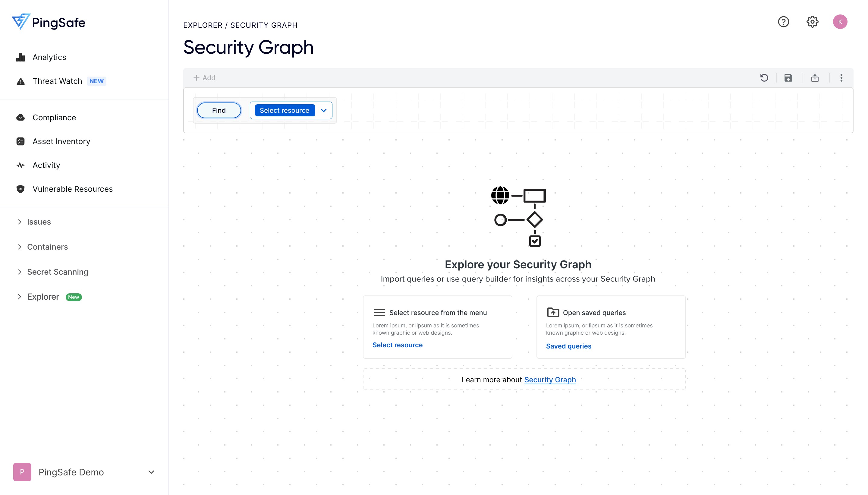Go to Threat Watch
Screen dimensions: 868x495
pyautogui.click(x=58, y=81)
